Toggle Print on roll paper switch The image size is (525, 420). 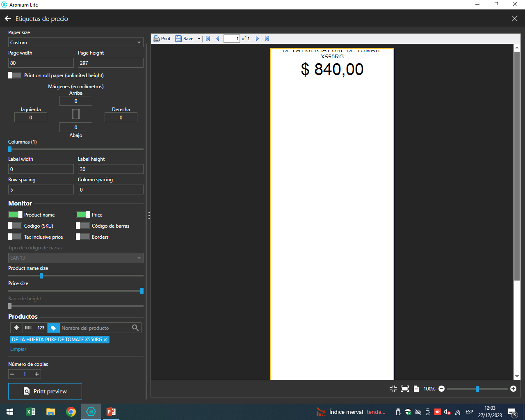[x=15, y=75]
